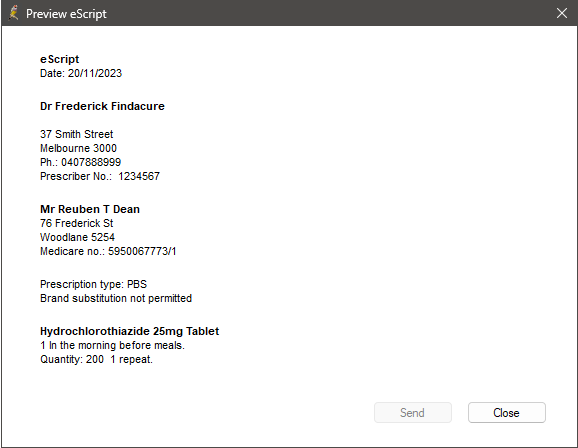Click the bird app icon in title bar
578x448 pixels.
[14, 13]
